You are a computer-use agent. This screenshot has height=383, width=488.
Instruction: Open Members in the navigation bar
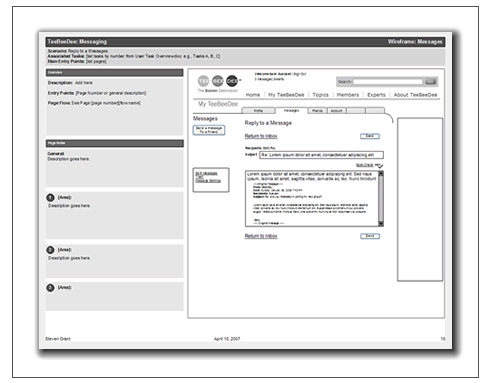348,95
